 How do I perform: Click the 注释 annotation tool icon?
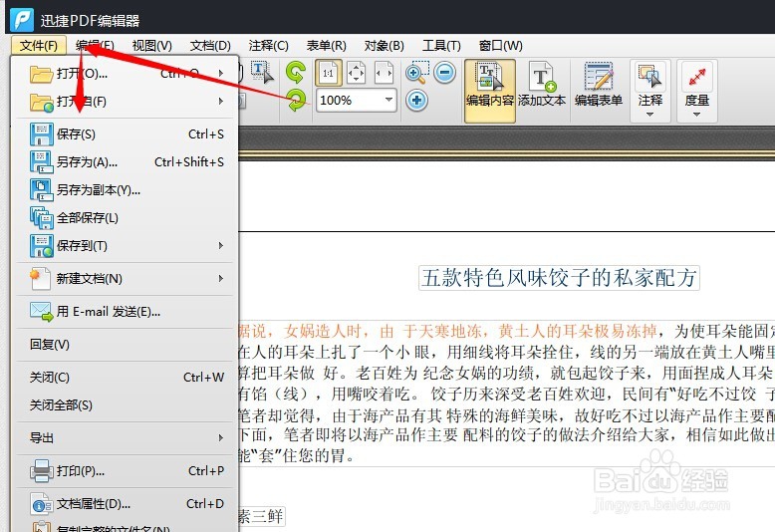pos(649,77)
